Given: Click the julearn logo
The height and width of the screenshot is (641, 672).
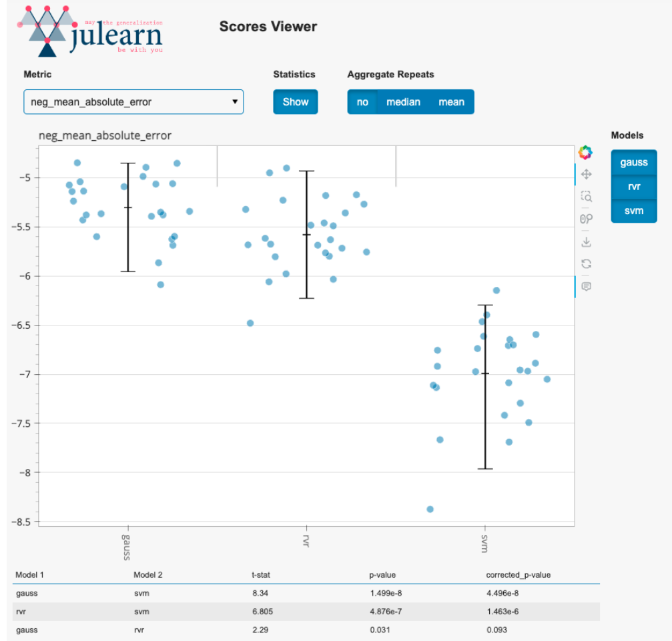Looking at the screenshot, I should 91,31.
